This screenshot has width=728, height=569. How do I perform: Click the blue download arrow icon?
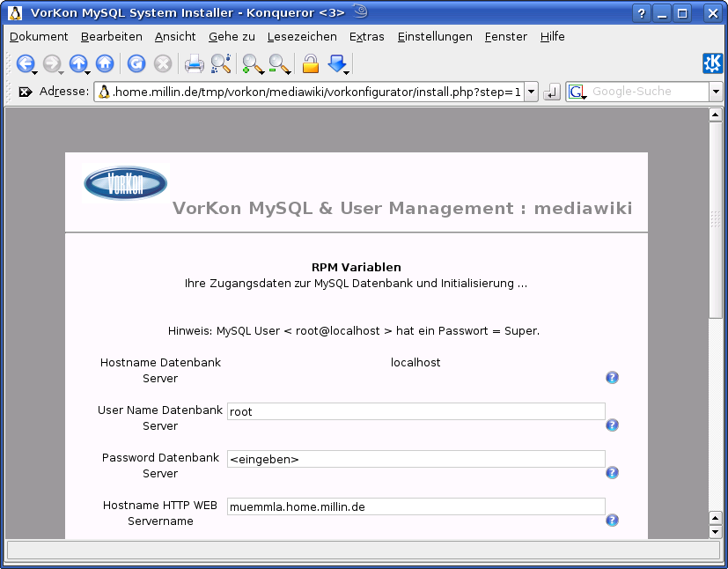click(x=337, y=63)
